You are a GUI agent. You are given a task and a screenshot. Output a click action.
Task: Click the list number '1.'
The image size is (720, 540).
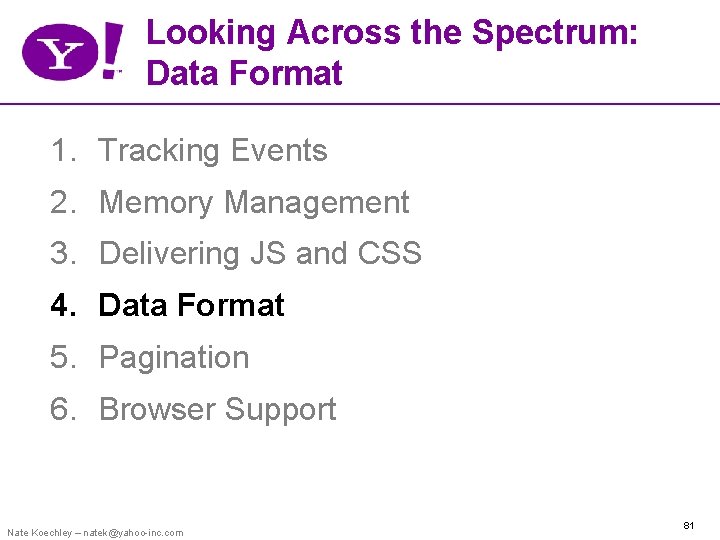[64, 151]
